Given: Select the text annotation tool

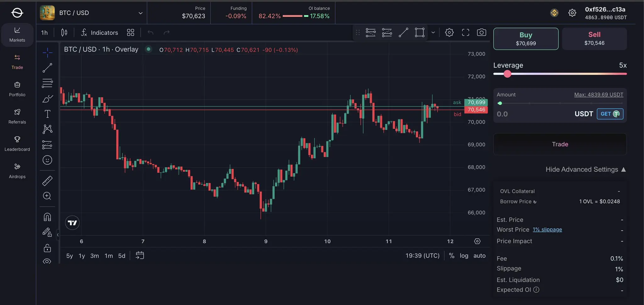Looking at the screenshot, I should 48,114.
